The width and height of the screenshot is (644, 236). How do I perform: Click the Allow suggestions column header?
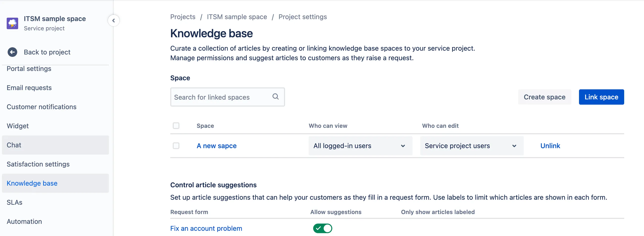pos(336,212)
